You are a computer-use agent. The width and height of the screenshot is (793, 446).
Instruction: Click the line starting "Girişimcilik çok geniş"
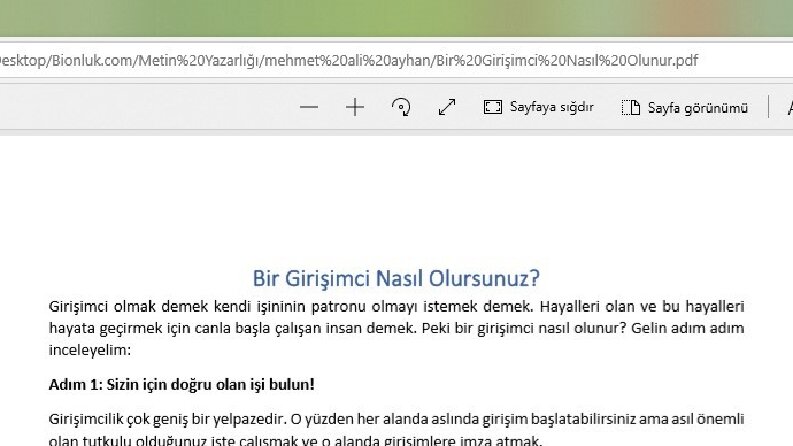click(396, 419)
